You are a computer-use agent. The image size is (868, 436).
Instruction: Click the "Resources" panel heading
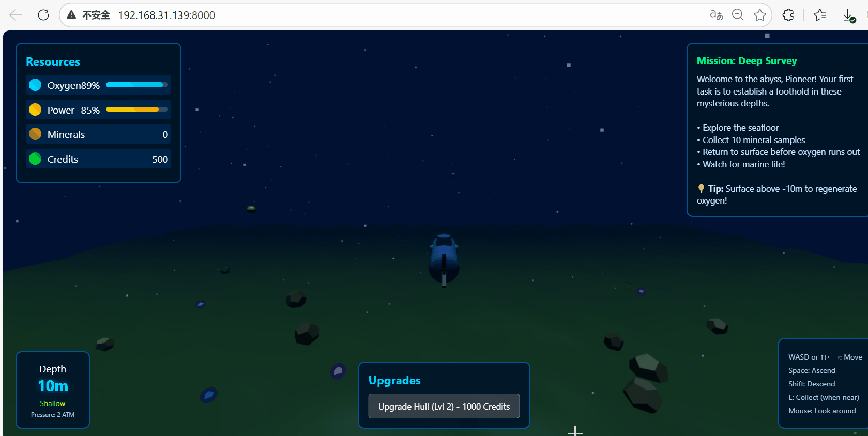[53, 62]
